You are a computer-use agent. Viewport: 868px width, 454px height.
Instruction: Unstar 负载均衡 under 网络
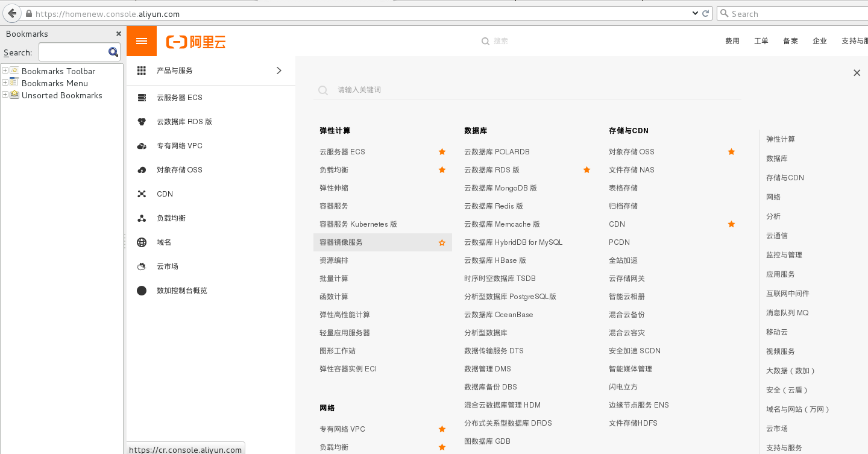click(442, 447)
